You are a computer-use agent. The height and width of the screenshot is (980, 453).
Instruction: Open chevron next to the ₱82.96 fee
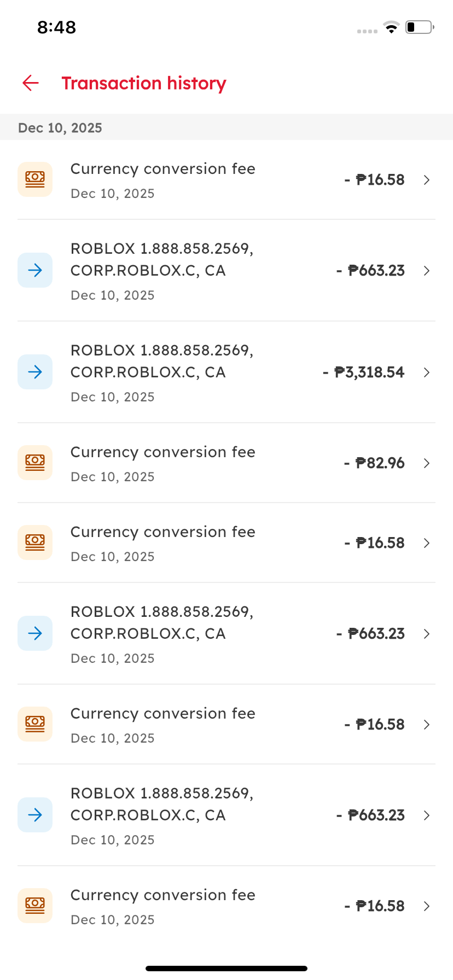(427, 463)
